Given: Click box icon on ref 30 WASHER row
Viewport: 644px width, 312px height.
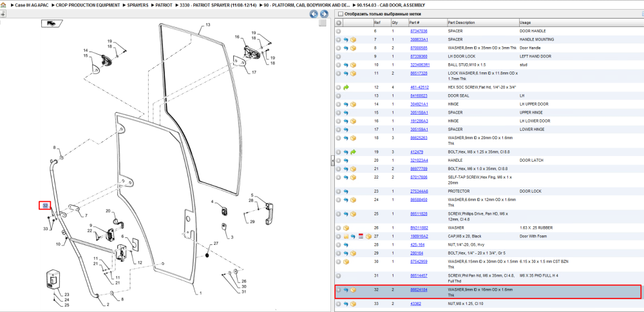Looking at the screenshot, I should click(x=346, y=262).
